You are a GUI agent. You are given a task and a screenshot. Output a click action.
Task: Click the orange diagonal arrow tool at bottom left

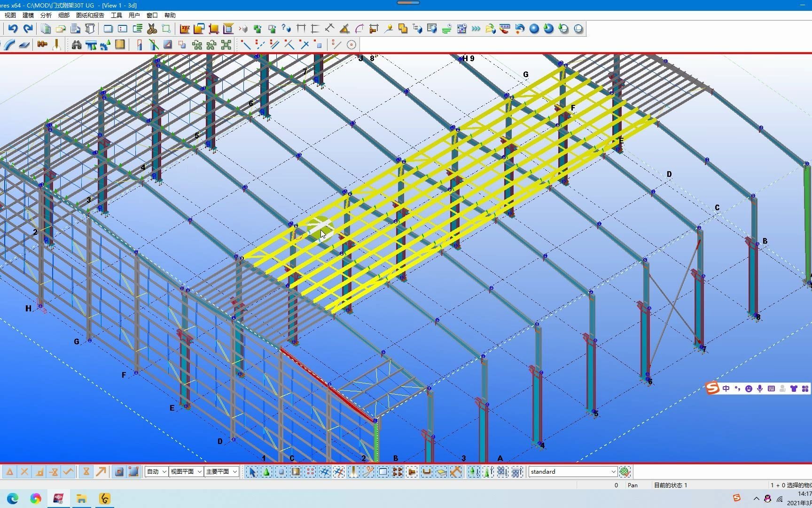pyautogui.click(x=101, y=471)
